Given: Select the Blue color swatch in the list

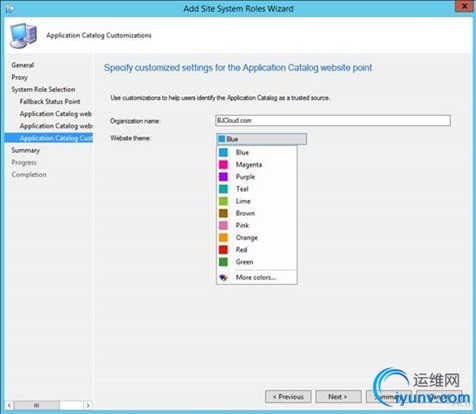Looking at the screenshot, I should (x=223, y=152).
